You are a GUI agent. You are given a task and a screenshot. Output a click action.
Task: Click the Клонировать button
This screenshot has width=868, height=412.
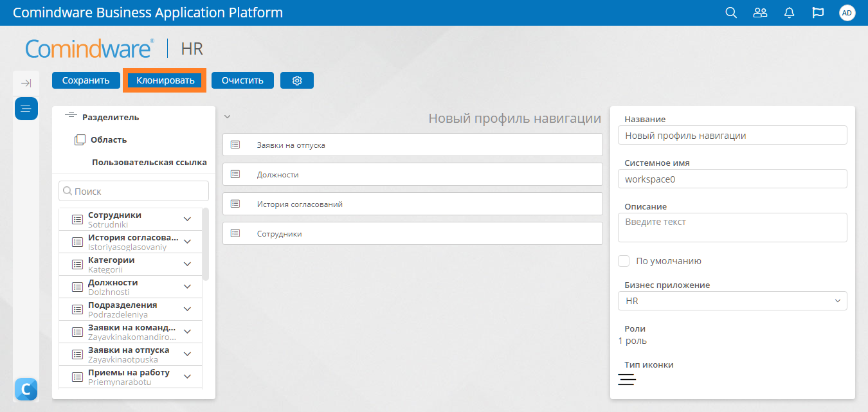[x=165, y=80]
